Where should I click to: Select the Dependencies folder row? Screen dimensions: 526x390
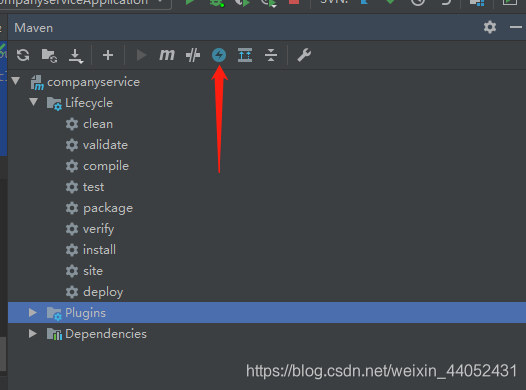coord(267,334)
